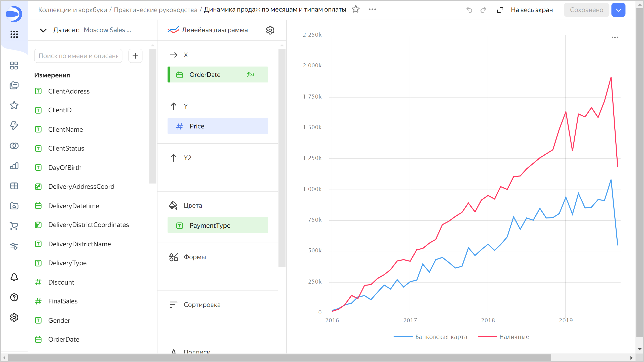Toggle Наличные series in legend
This screenshot has width=644, height=362.
[514, 337]
